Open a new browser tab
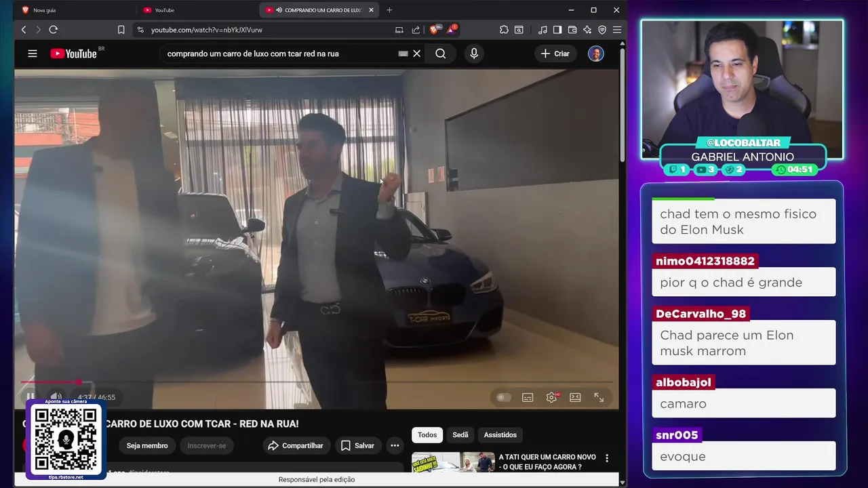 tap(389, 10)
